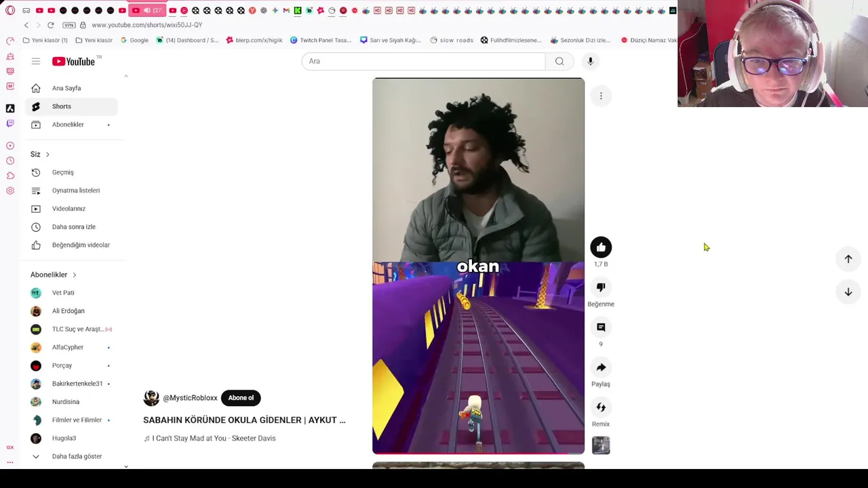Open Oynatma listeleri
The image size is (868, 488).
point(71,190)
